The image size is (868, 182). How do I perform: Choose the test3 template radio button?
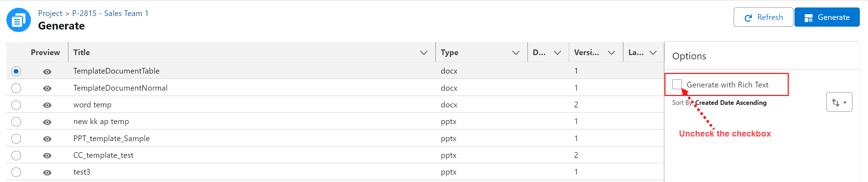[16, 172]
